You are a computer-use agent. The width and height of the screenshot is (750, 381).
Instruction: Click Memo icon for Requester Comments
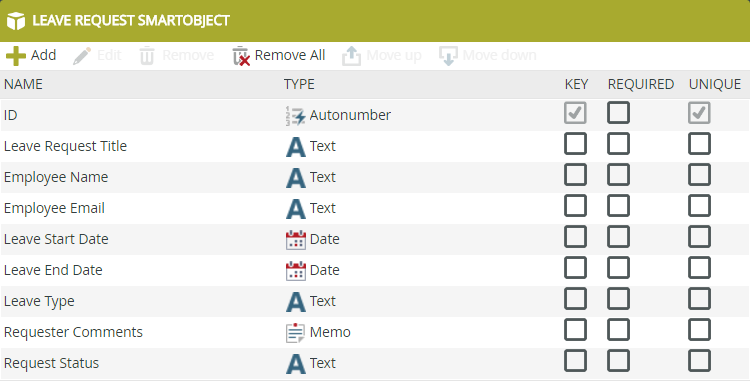tap(296, 333)
